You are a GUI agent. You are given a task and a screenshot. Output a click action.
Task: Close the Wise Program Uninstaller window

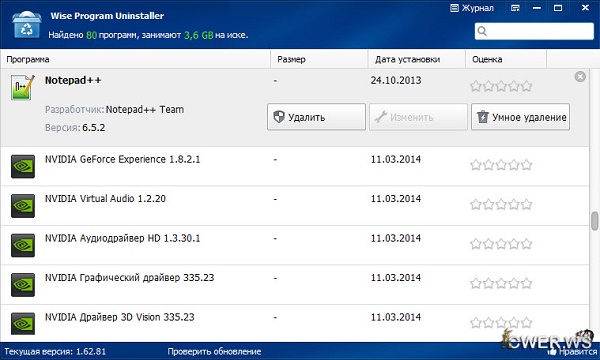[x=585, y=8]
